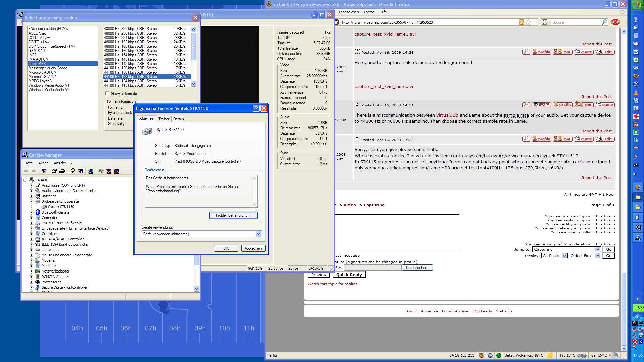Click the Firefox icon in status bar
The width and height of the screenshot is (644, 362).
coord(482,355)
